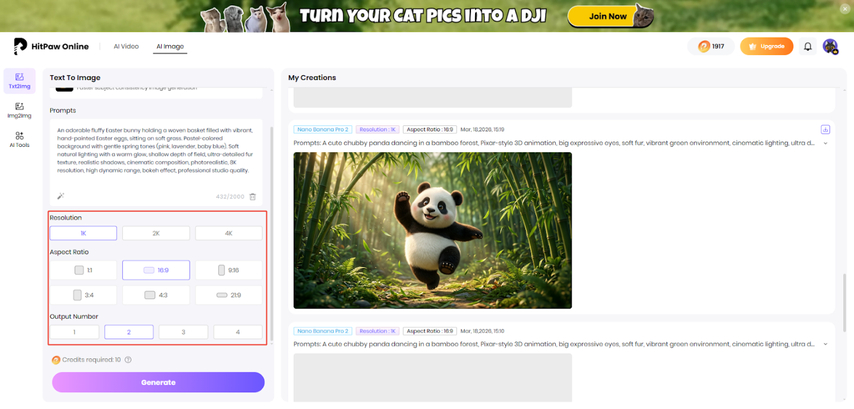Click the Generate button
Image resolution: width=854 pixels, height=409 pixels.
(158, 382)
